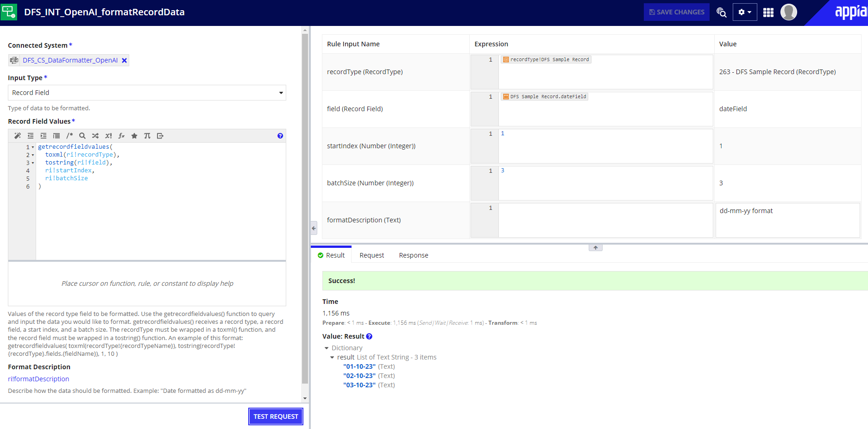Click the ri!formatDescription expression link
The height and width of the screenshot is (429, 868).
[38, 379]
